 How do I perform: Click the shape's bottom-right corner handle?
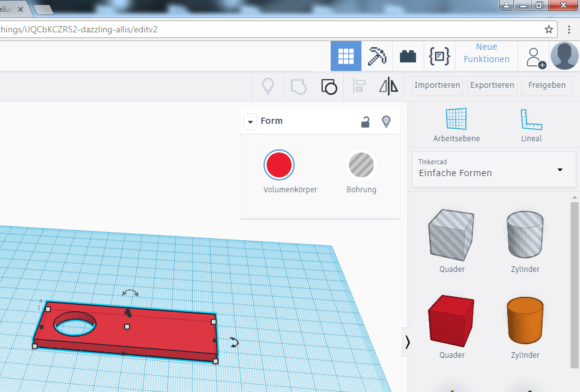click(216, 361)
